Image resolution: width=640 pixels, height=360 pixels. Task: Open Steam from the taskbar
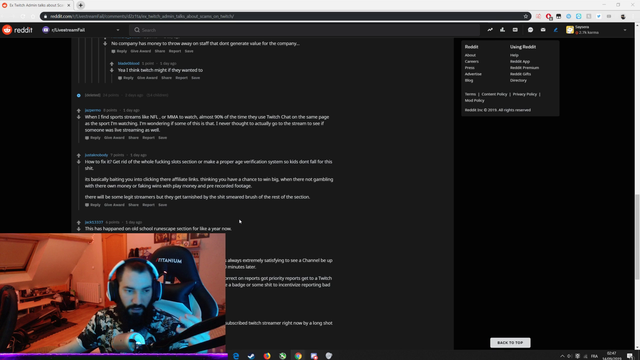(251, 356)
